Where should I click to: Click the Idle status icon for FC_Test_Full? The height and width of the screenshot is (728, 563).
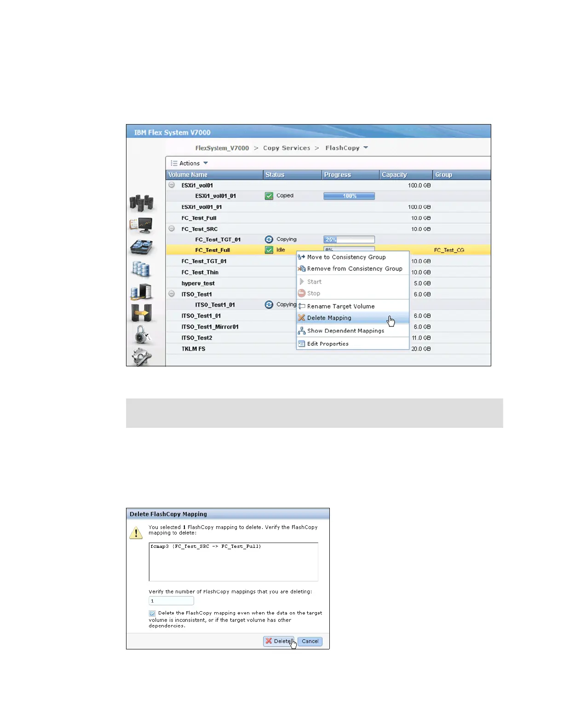[x=269, y=250]
